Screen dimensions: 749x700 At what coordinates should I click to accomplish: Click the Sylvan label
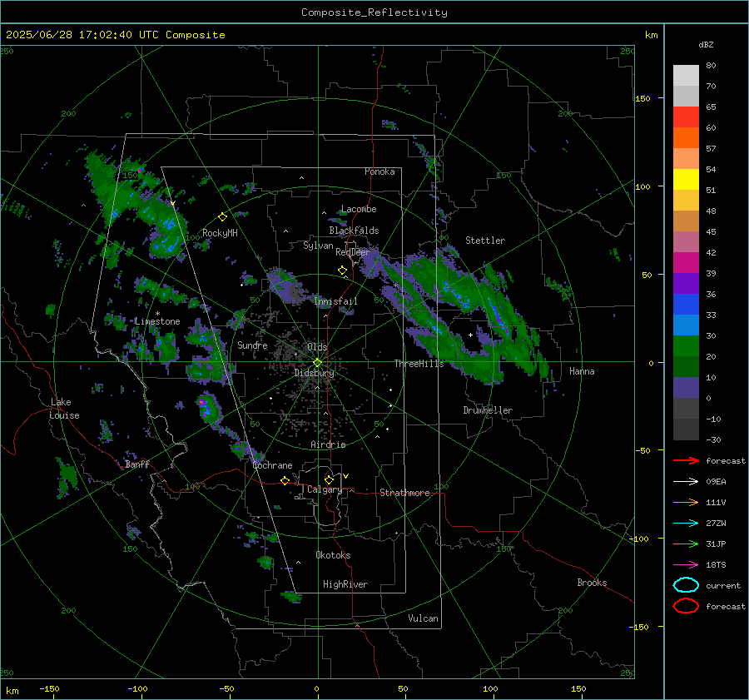coord(318,246)
